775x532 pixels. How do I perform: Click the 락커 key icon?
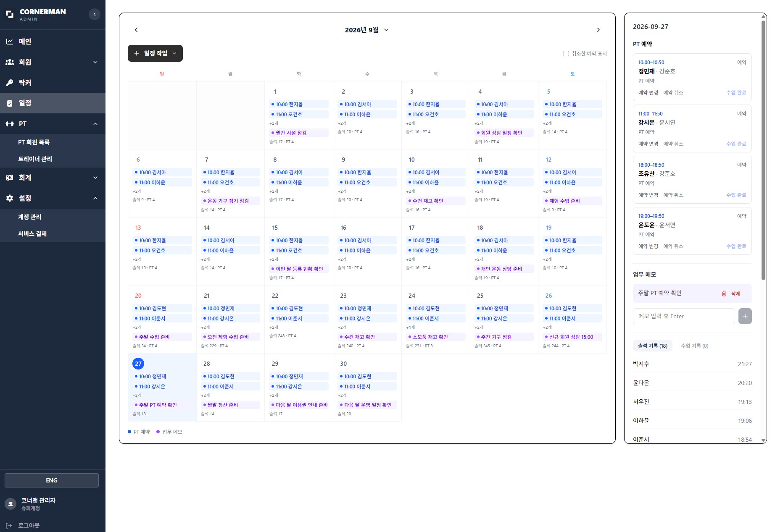coord(10,83)
